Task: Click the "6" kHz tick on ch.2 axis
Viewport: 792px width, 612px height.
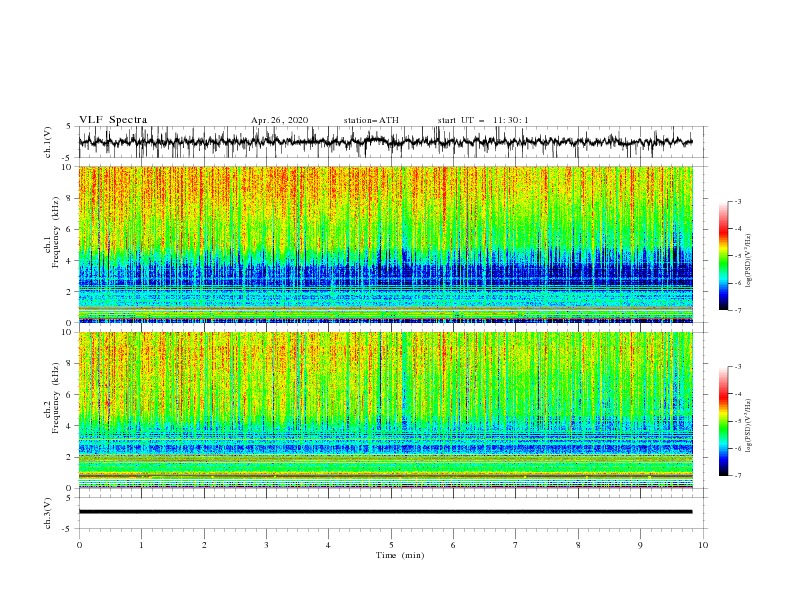Action: pos(70,395)
